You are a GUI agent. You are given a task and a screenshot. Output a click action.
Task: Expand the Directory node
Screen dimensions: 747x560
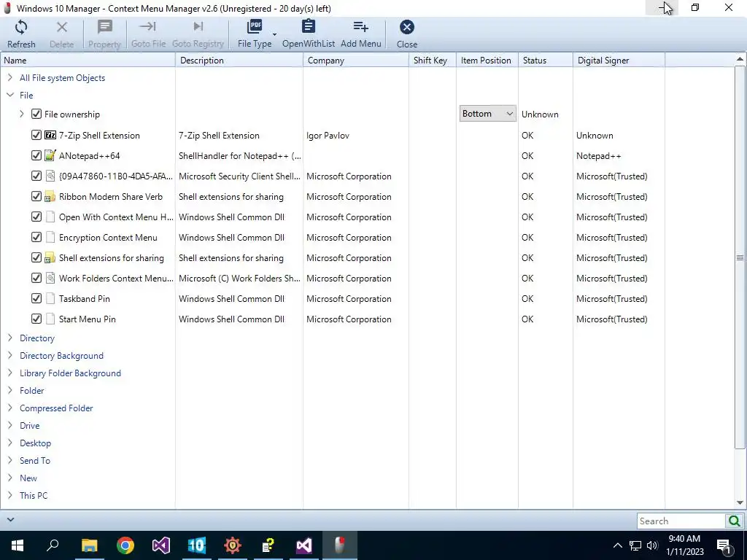[x=10, y=338]
